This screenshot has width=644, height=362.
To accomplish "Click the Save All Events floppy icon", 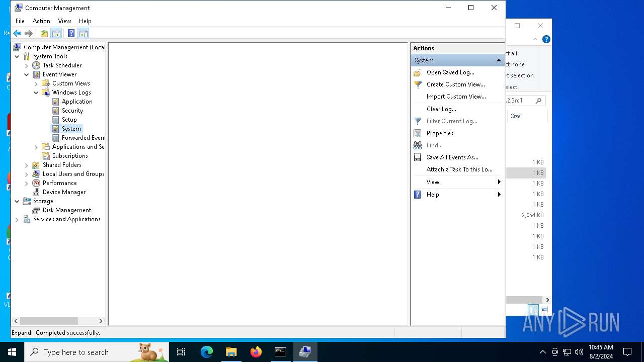I will [417, 157].
